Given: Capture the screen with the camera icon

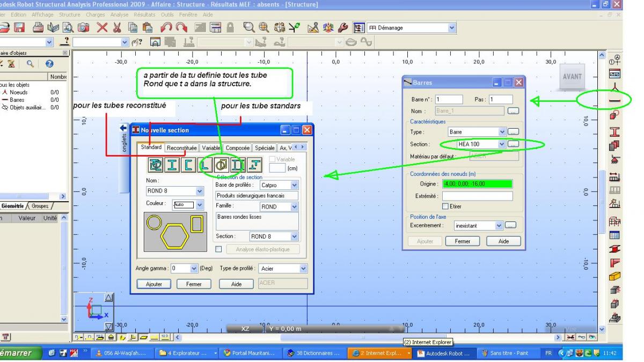Looking at the screenshot, I should 84,28.
